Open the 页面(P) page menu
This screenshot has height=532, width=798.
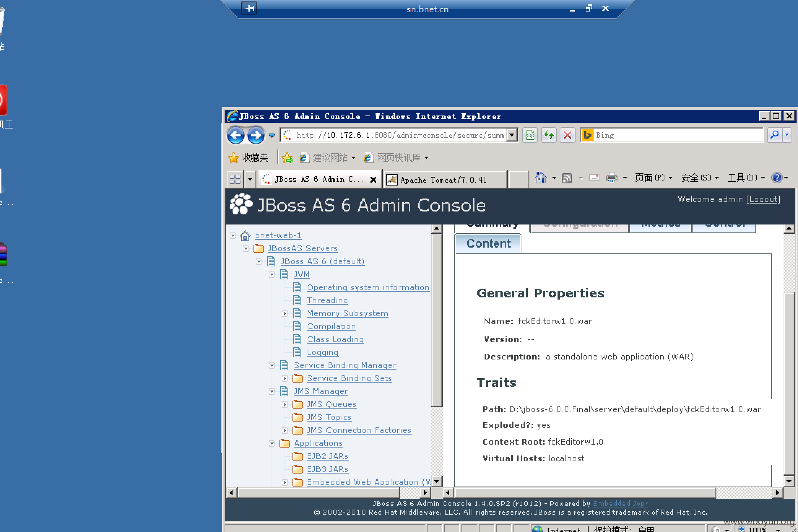tap(654, 178)
